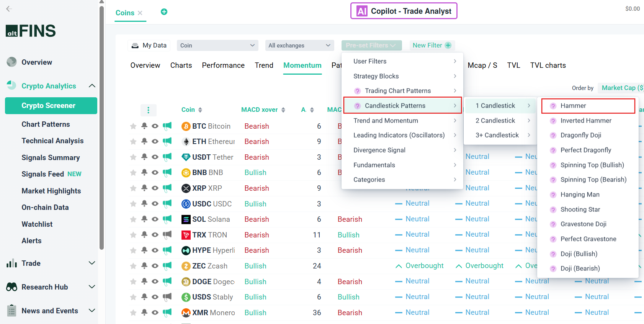Close the Coins tab

point(140,13)
